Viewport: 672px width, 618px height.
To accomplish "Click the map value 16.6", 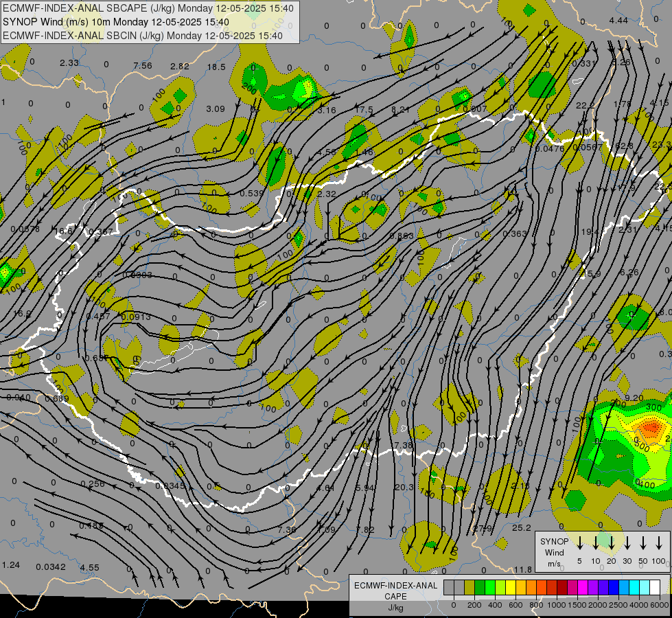I will (64, 231).
